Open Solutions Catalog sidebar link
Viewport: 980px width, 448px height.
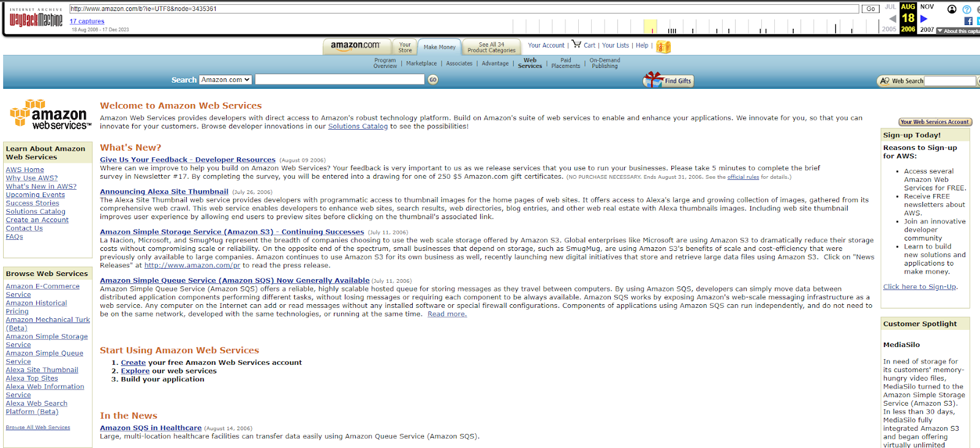[36, 212]
